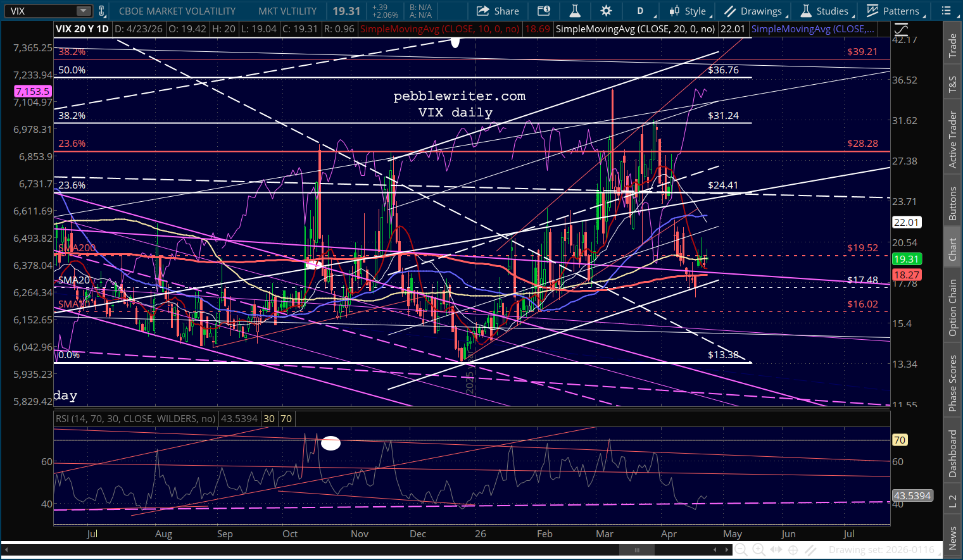The image size is (963, 560).
Task: Click the scroll left arrow
Action: pos(715,550)
